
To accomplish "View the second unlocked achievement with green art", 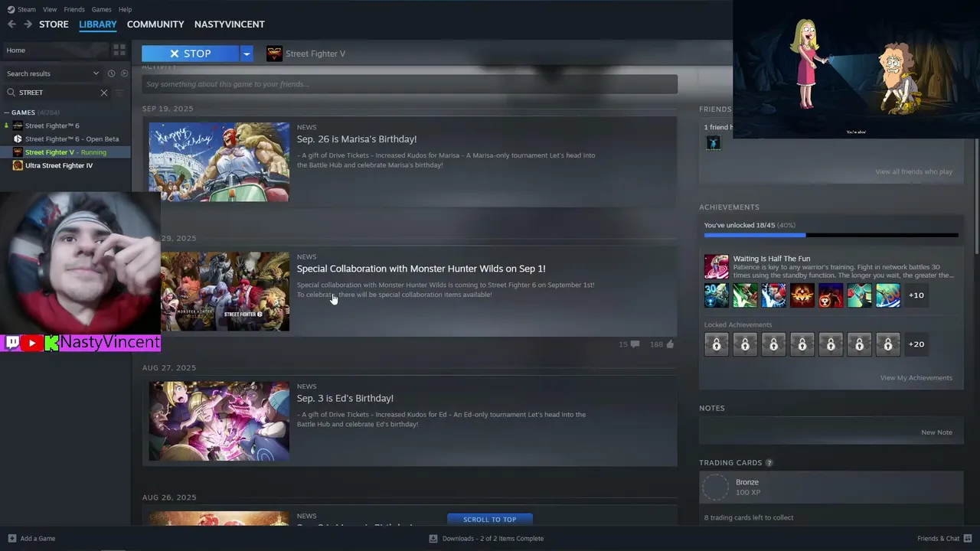I will pos(745,295).
